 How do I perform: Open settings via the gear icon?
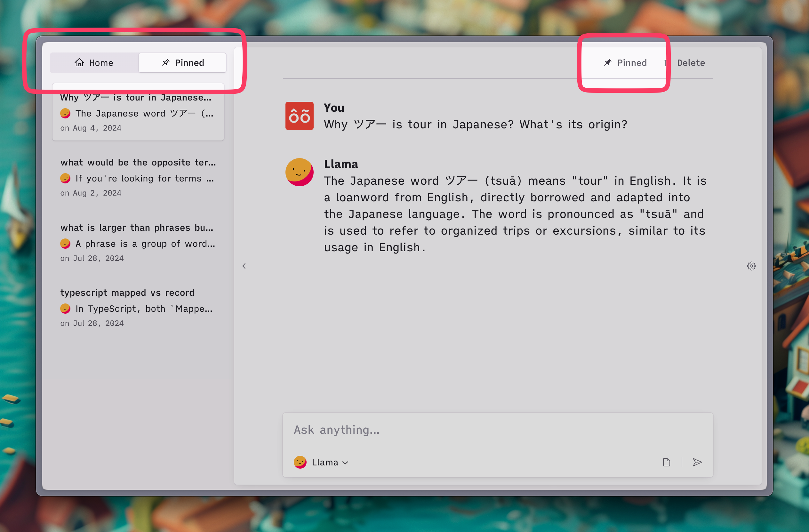coord(751,266)
